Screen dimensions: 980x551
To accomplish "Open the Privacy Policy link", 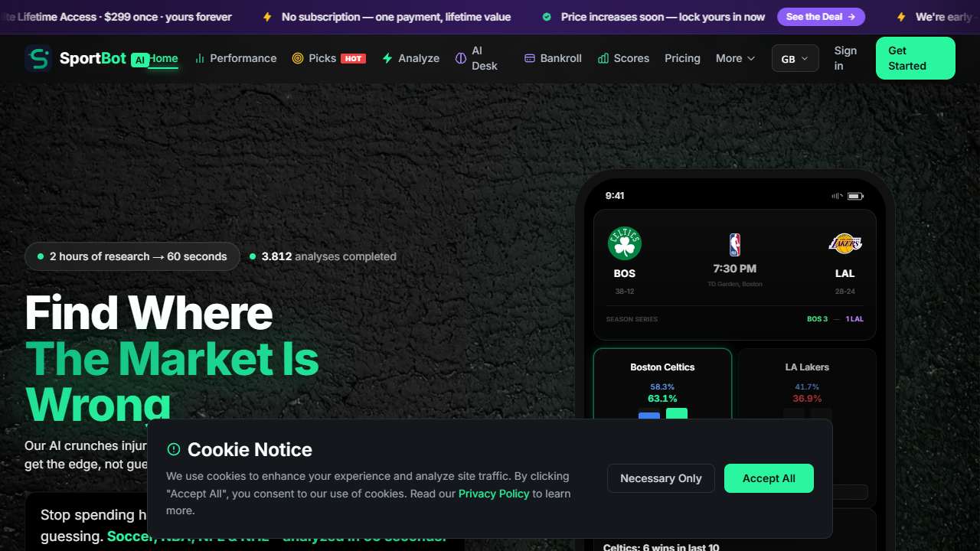I will coord(494,494).
